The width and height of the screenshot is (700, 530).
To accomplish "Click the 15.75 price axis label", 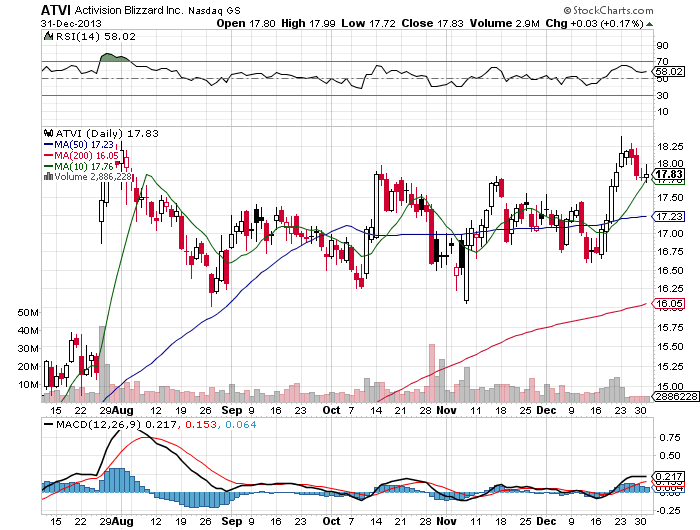I will (x=670, y=327).
